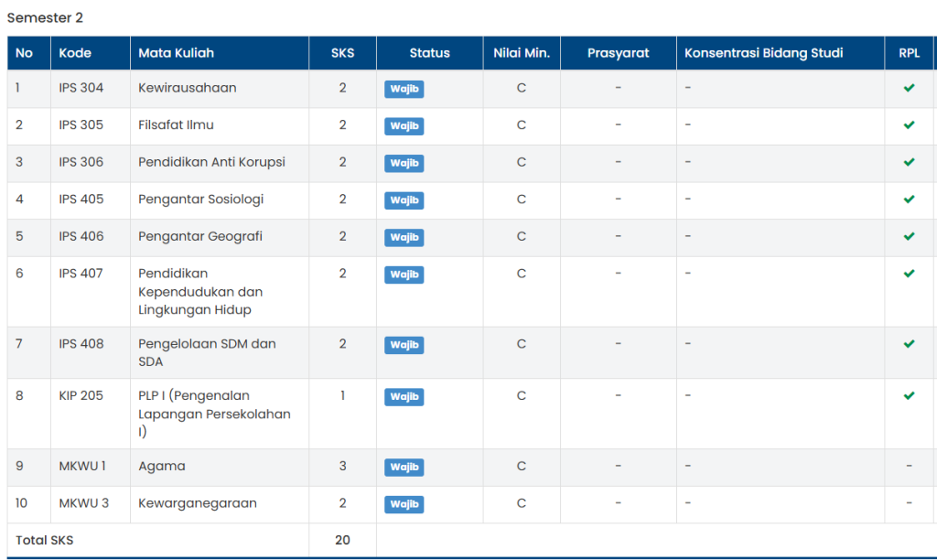This screenshot has height=560, width=937.
Task: Click the RPL checkmark in KIP 205 row
Action: (909, 395)
